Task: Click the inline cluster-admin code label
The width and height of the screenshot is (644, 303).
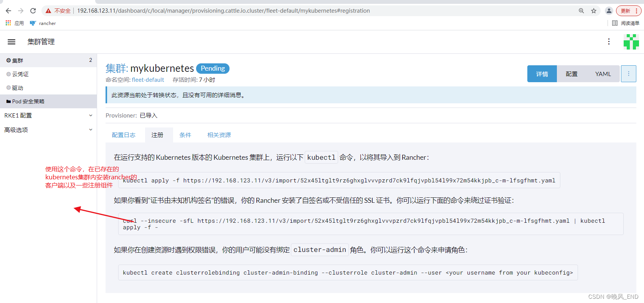Action: [x=320, y=250]
